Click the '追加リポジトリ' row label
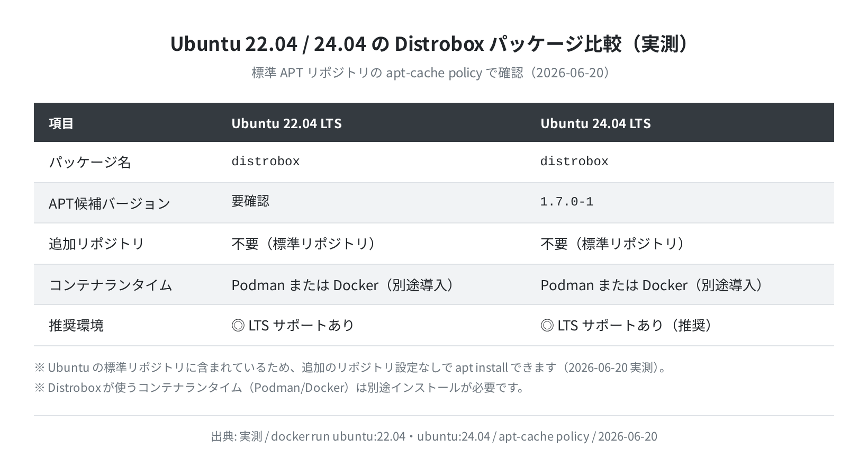Image resolution: width=868 pixels, height=466 pixels. click(x=97, y=244)
